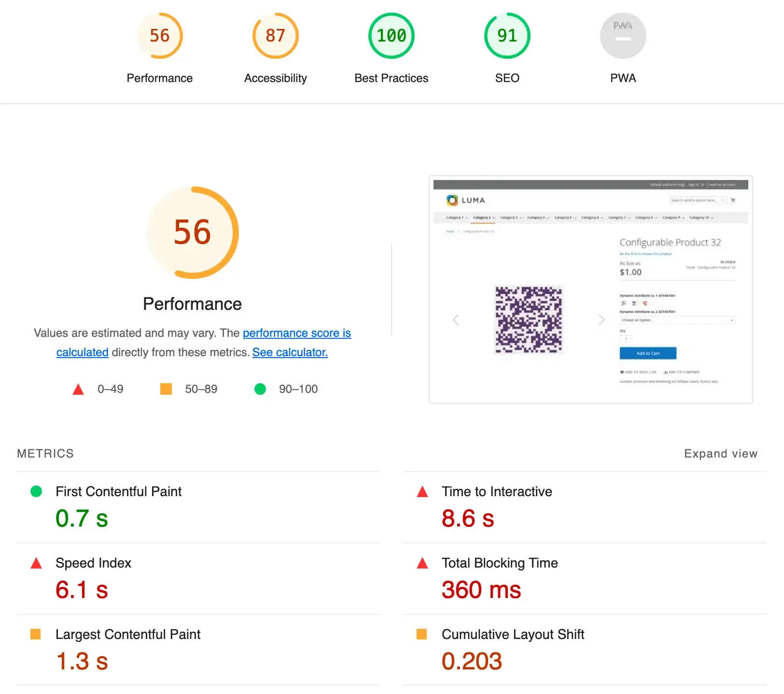This screenshot has height=694, width=784.
Task: Click the green circle beside First Contentful Paint
Action: pyautogui.click(x=36, y=492)
